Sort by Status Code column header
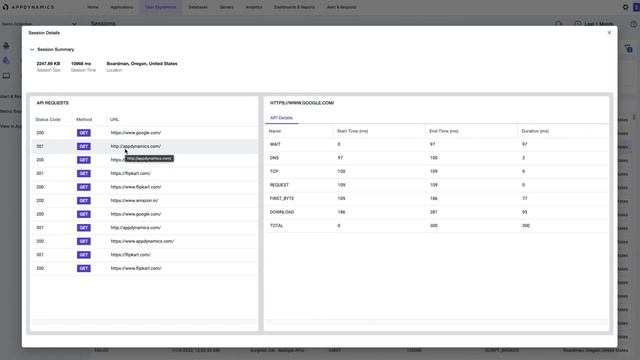 click(x=48, y=120)
